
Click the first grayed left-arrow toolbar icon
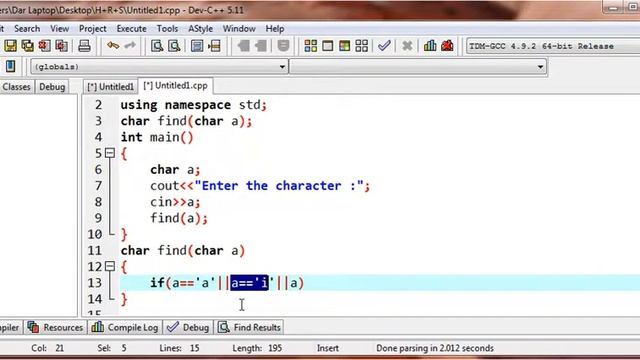click(x=244, y=46)
